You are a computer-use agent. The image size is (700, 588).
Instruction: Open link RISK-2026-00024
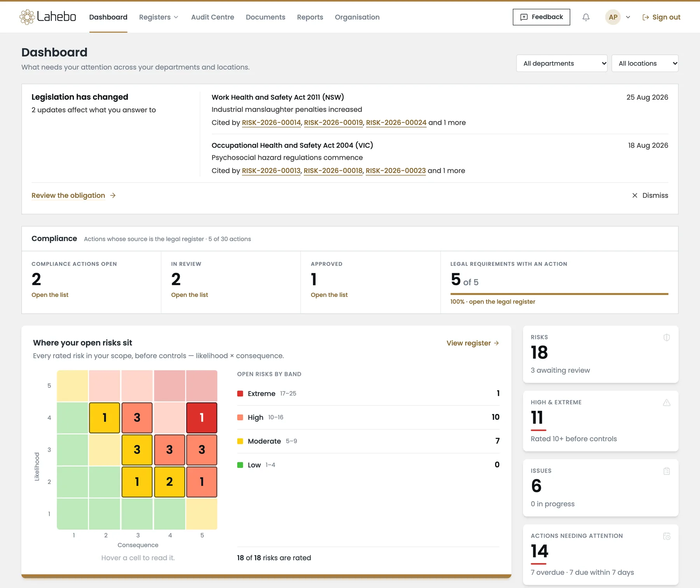(396, 122)
